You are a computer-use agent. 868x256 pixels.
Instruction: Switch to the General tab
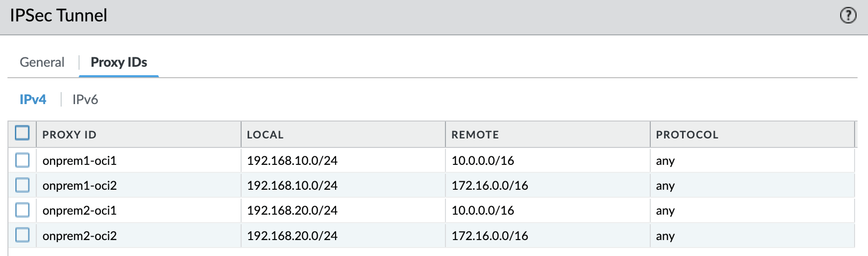(42, 62)
